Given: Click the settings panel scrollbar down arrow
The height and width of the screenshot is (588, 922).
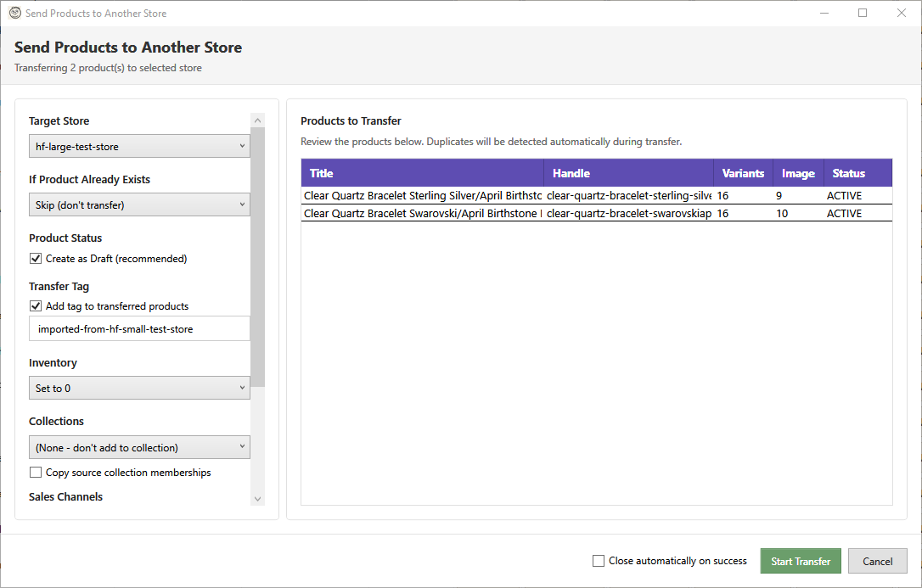Looking at the screenshot, I should [x=257, y=499].
